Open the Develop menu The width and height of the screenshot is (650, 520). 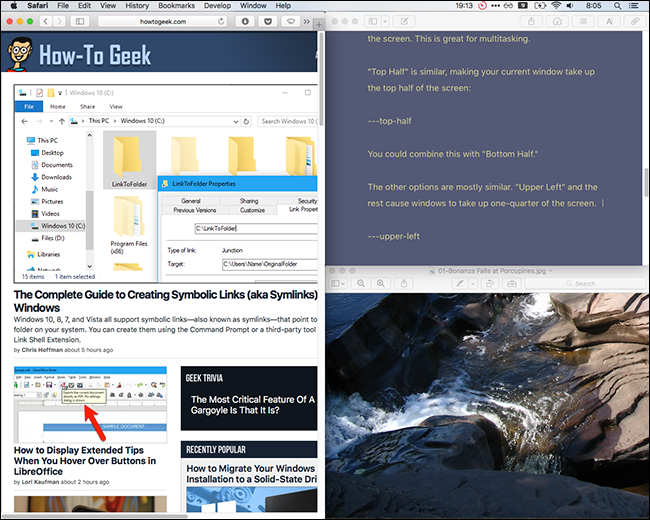pos(217,6)
